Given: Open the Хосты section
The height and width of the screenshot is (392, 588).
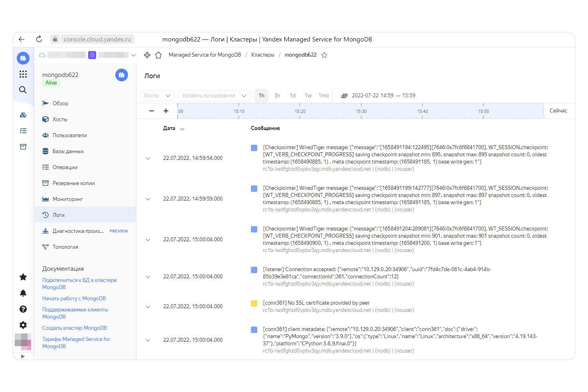Looking at the screenshot, I should [x=85, y=119].
